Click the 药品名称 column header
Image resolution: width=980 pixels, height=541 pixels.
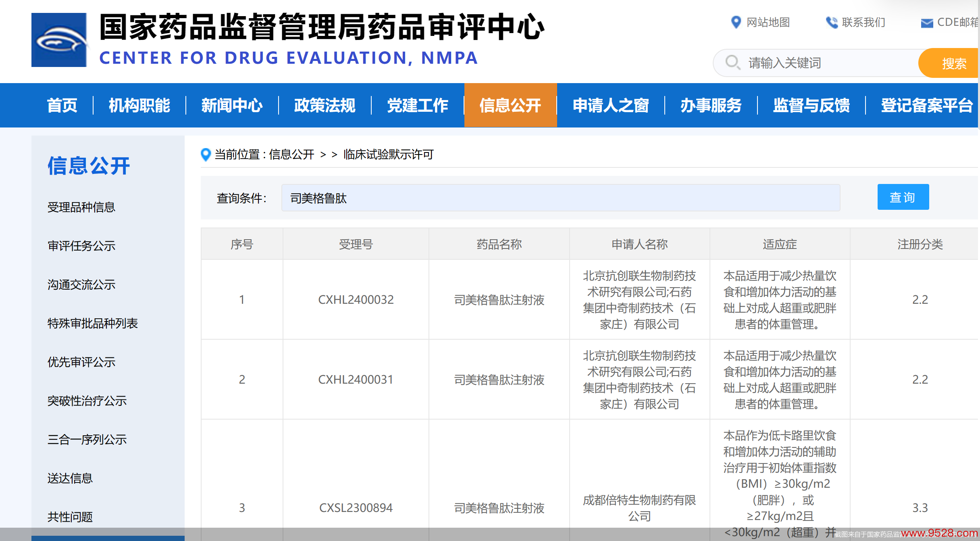(x=499, y=244)
